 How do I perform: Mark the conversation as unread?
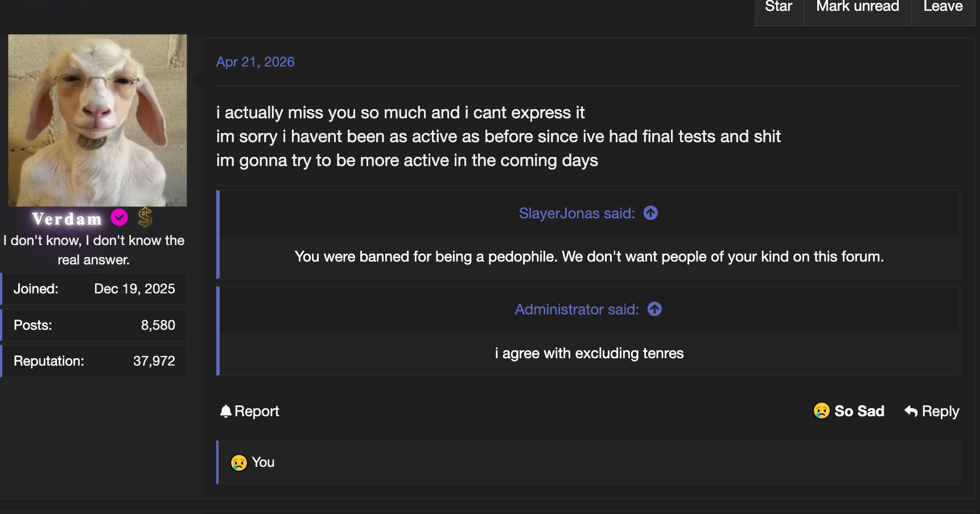pyautogui.click(x=858, y=8)
